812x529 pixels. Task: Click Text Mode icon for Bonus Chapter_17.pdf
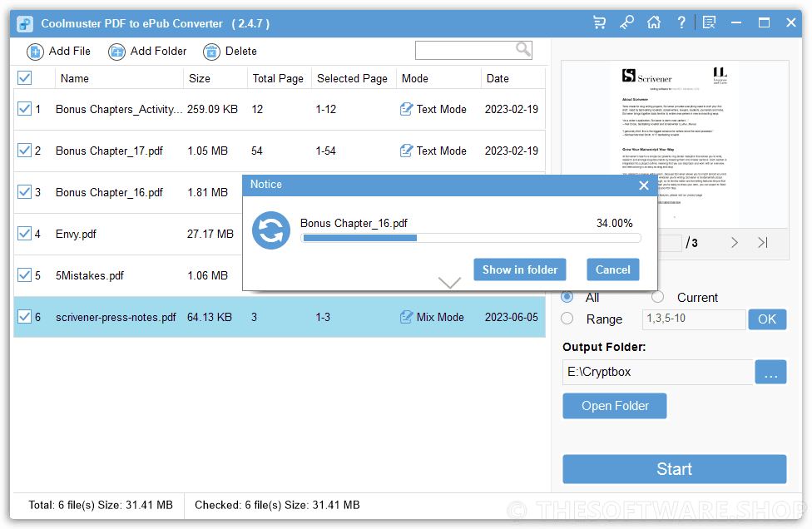(x=407, y=151)
